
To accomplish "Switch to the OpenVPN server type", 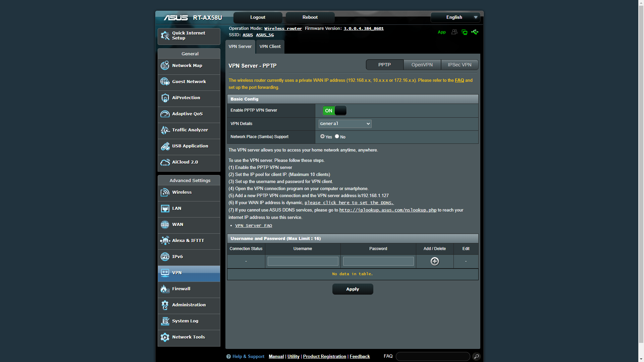I will [x=422, y=65].
